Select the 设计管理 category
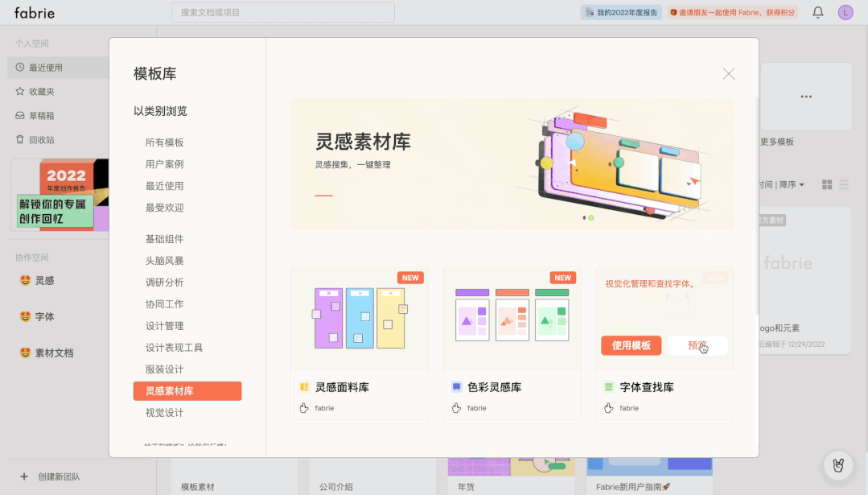Viewport: 868px width, 495px height. 164,325
